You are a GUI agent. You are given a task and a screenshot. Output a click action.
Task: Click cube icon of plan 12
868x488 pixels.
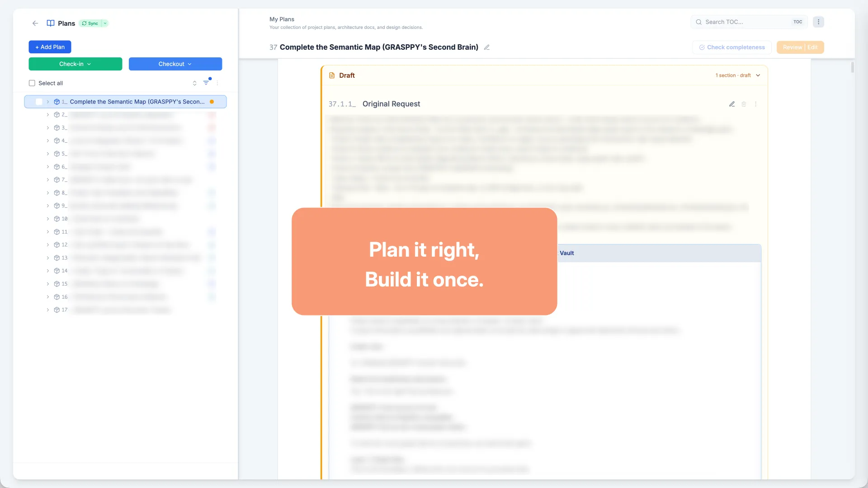(57, 245)
